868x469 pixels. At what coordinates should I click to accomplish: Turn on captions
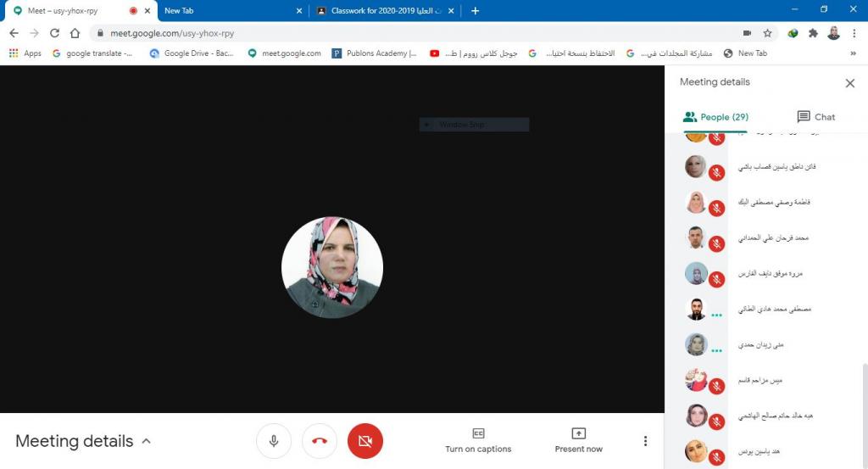[478, 440]
